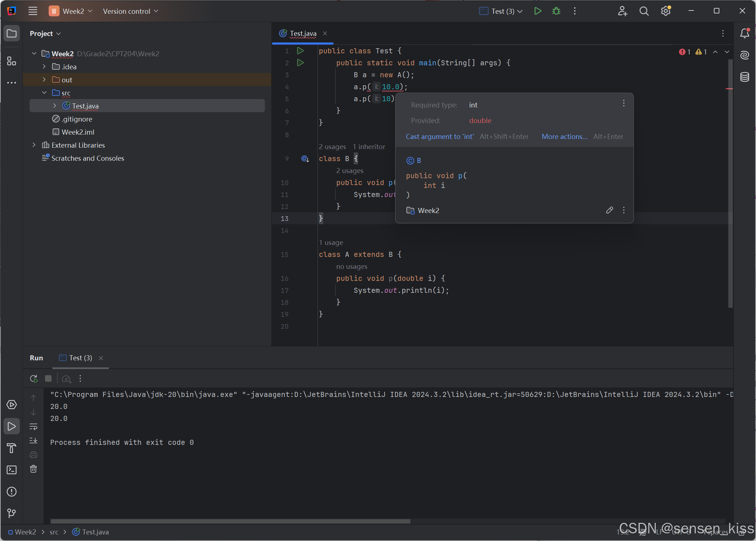Go to previous highlighted error arrow
This screenshot has height=541, width=756.
point(715,52)
